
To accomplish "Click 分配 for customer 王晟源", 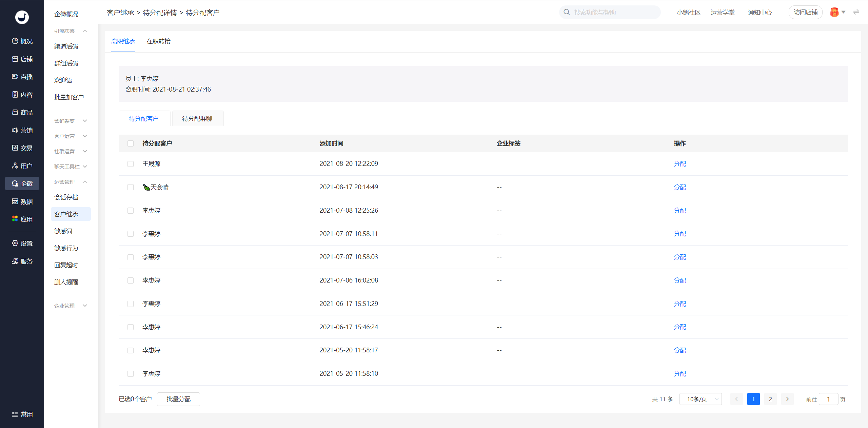I will point(679,164).
